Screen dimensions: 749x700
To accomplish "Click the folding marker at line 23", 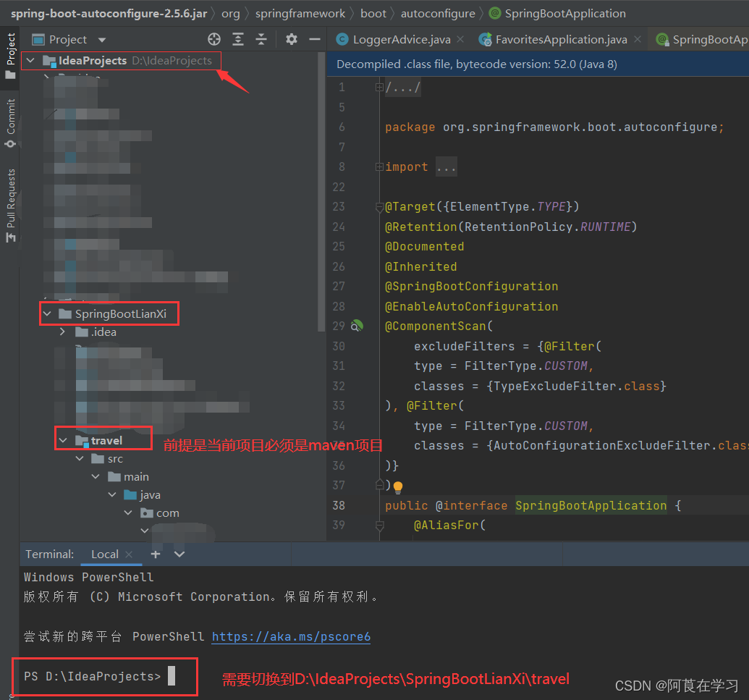I will click(x=379, y=207).
